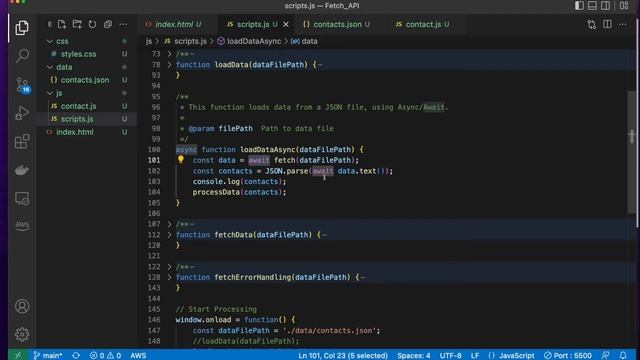Show code actions lightbulb on line 101
Screen dimensions: 640x360
[x=181, y=160]
